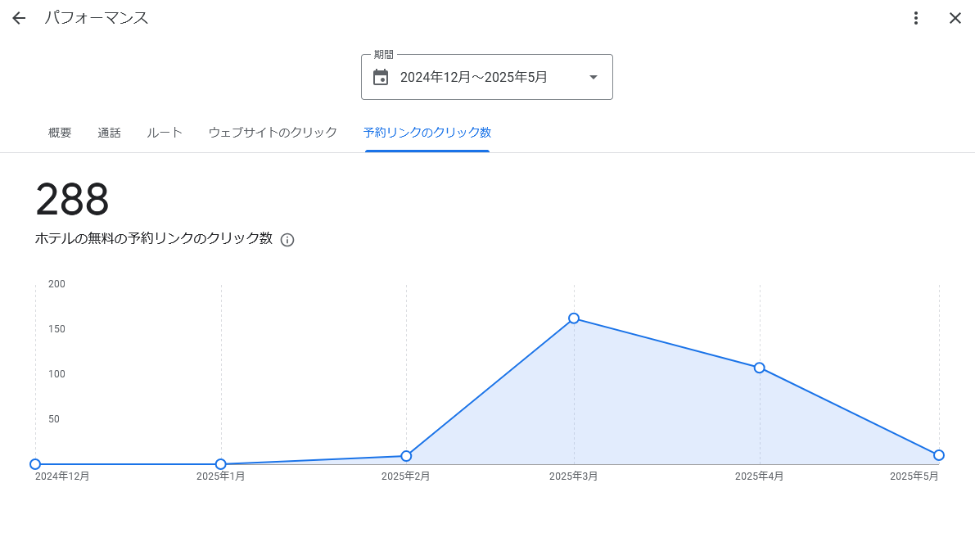
Task: Click the ホテルの無料の予約リンクのクリック数 label
Action: [154, 239]
